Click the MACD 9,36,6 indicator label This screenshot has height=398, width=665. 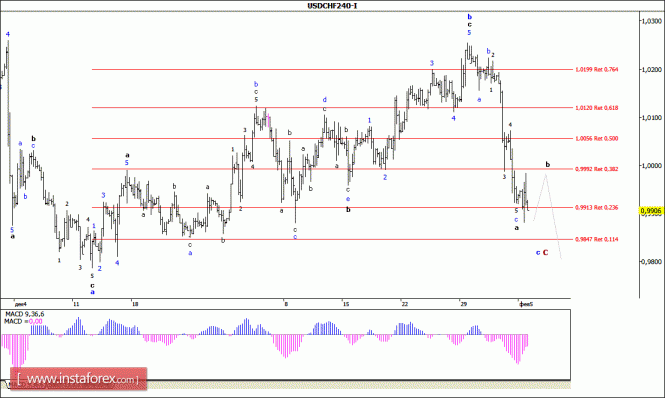(24, 314)
